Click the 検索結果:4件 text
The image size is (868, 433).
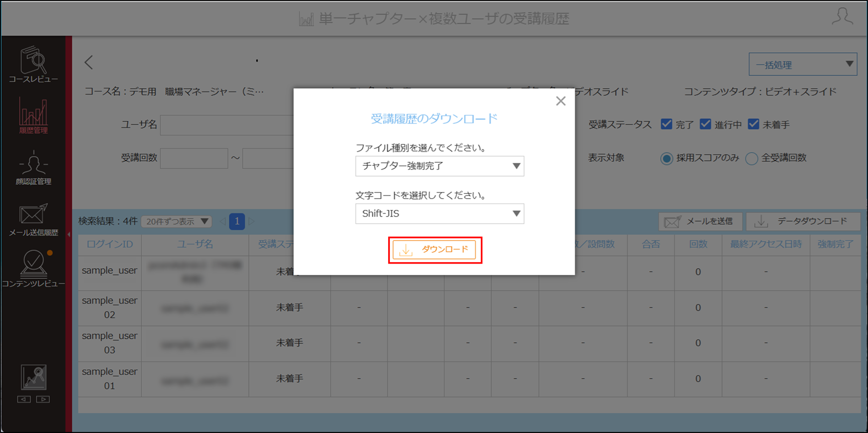click(108, 221)
